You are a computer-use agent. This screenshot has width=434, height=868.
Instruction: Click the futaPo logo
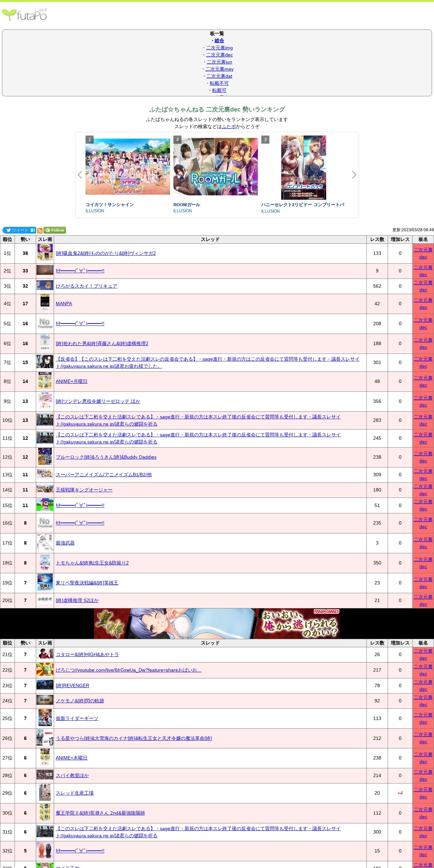click(24, 15)
